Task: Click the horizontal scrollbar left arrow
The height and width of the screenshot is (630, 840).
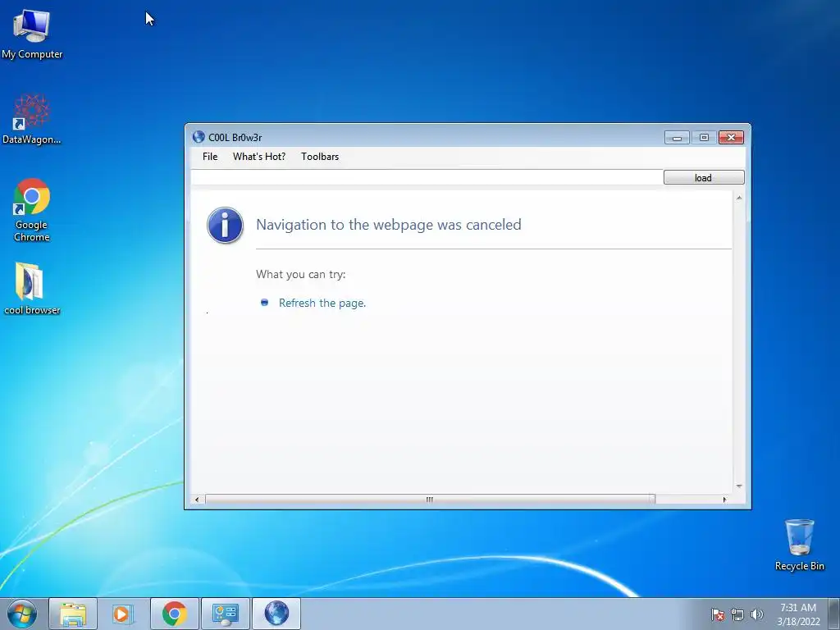Action: click(197, 500)
